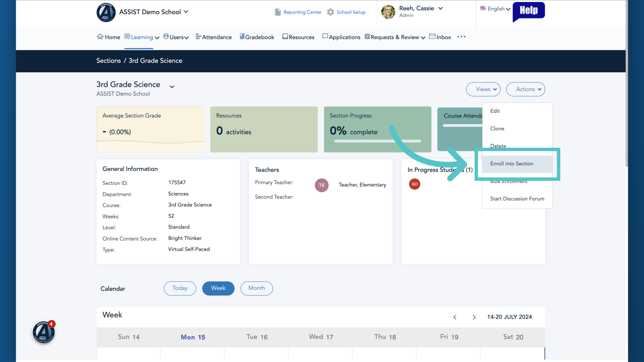Expand the 3rd Grade Science section chevron
The height and width of the screenshot is (362, 644).
coord(172,87)
